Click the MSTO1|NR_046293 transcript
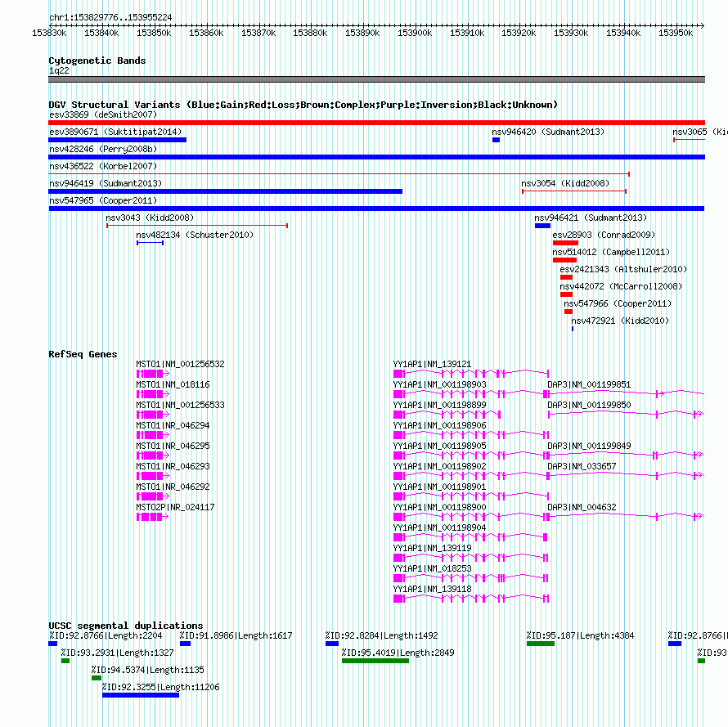728x727 pixels. click(173, 467)
